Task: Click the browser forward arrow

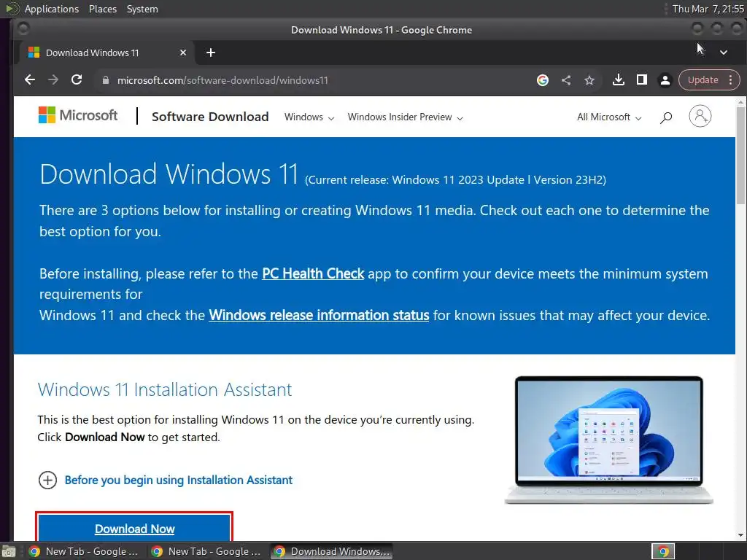Action: (53, 80)
